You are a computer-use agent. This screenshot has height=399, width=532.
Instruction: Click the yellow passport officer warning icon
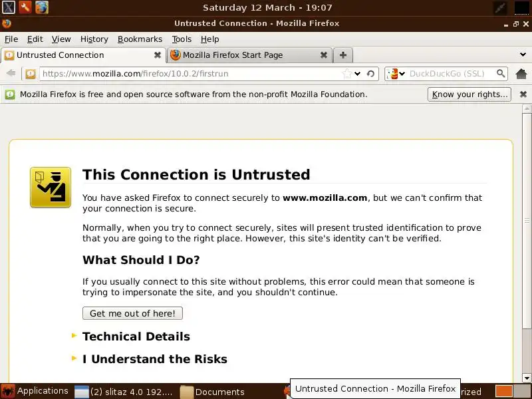51,188
